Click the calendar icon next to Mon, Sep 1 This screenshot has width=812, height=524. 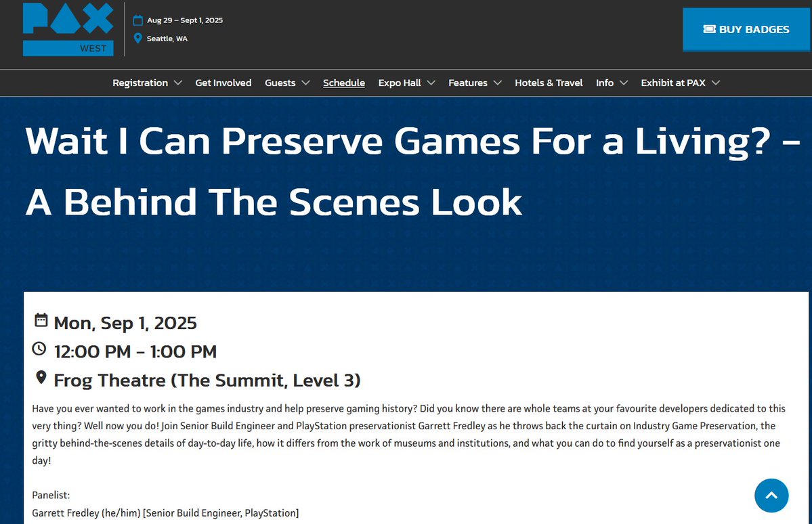[x=41, y=320]
